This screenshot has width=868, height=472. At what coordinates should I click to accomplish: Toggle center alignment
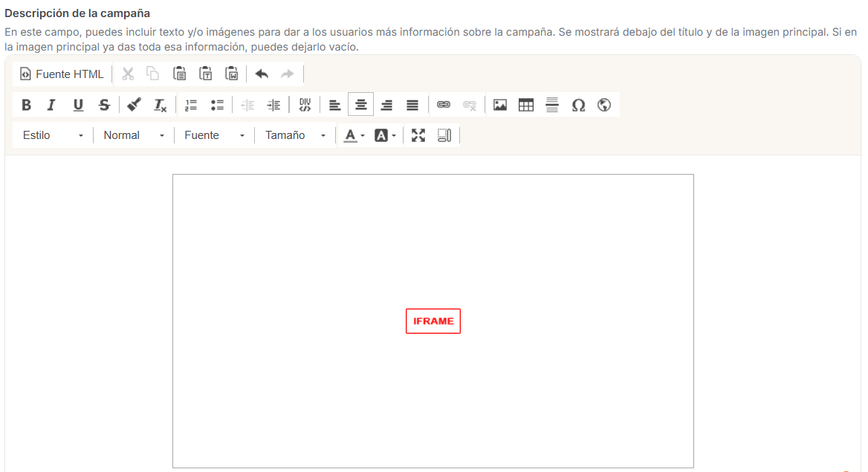[x=361, y=105]
